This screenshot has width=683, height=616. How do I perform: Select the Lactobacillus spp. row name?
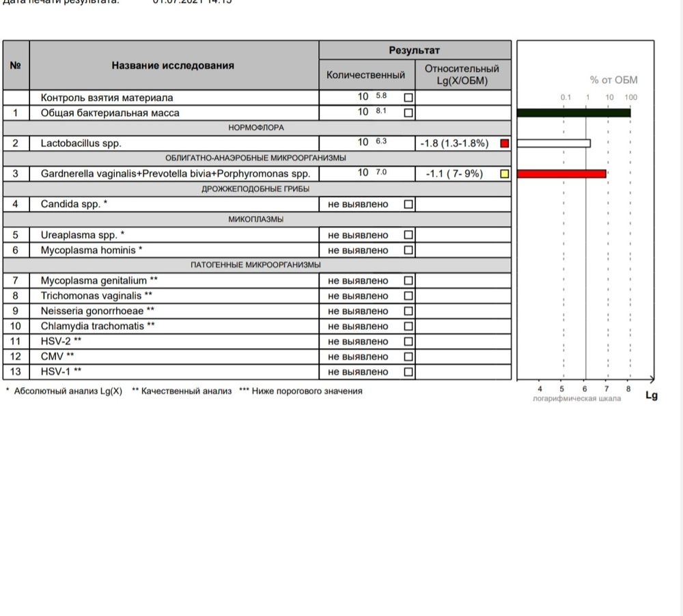[x=81, y=143]
